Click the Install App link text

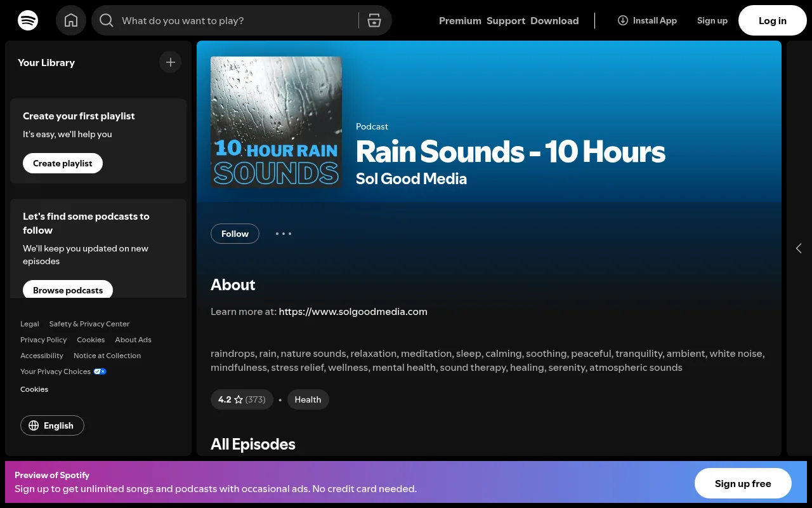click(655, 20)
